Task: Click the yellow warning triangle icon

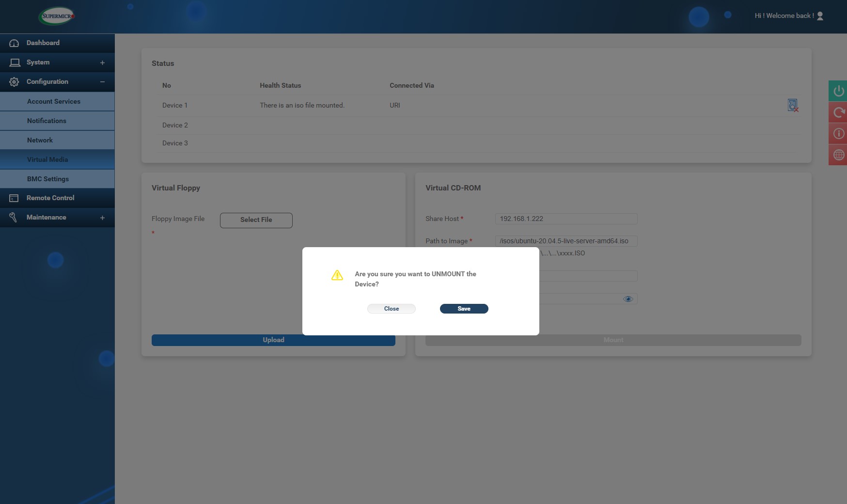Action: coord(337,275)
